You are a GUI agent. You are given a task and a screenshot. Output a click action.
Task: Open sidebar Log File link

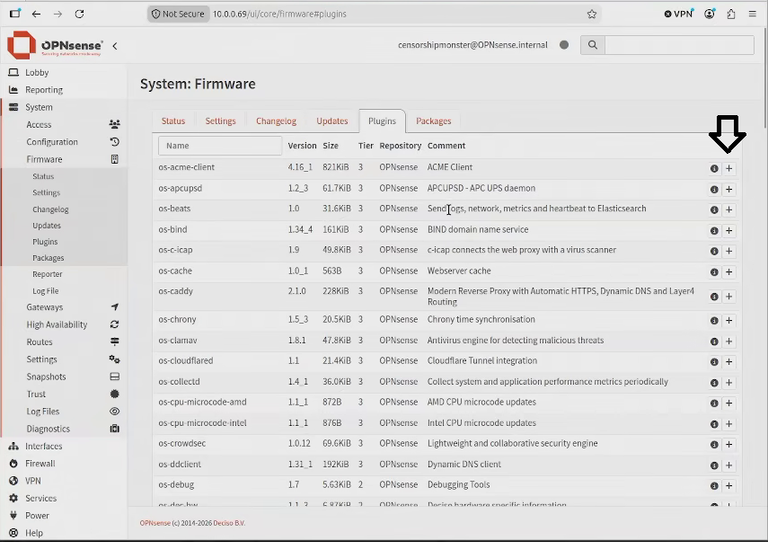click(x=46, y=291)
